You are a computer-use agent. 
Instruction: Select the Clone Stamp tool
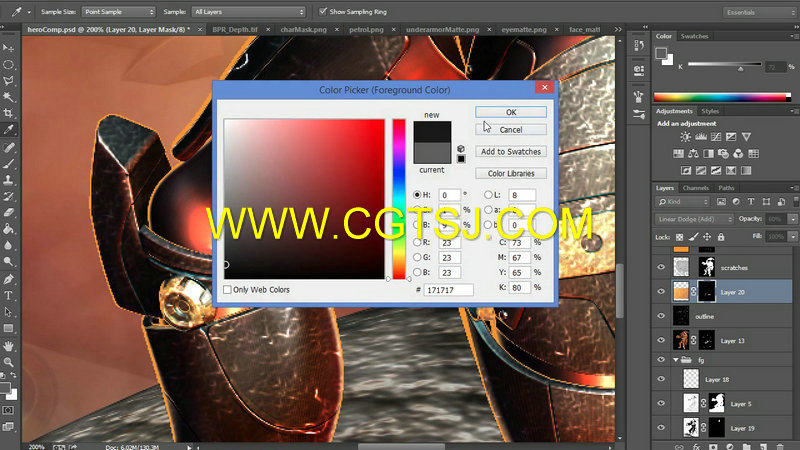coord(8,180)
